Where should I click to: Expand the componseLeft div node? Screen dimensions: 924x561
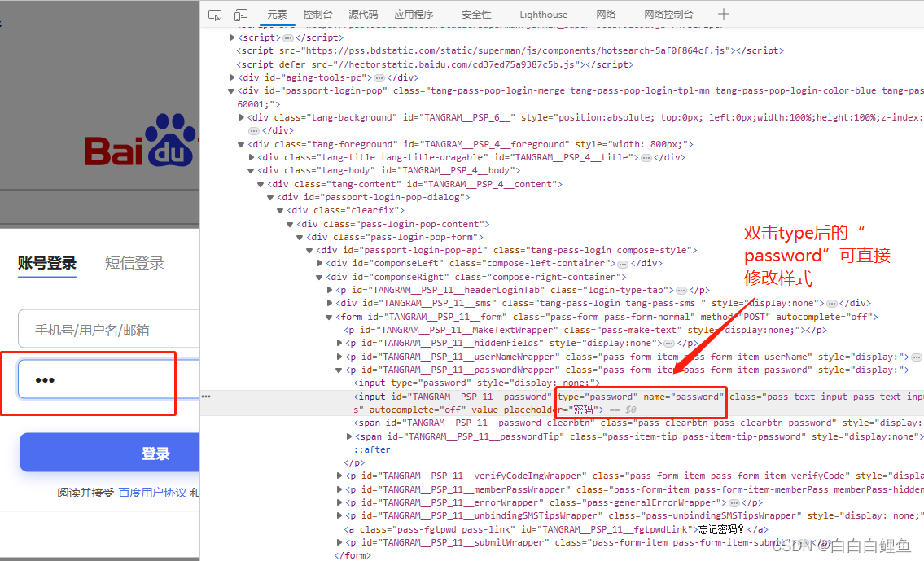[x=320, y=264]
